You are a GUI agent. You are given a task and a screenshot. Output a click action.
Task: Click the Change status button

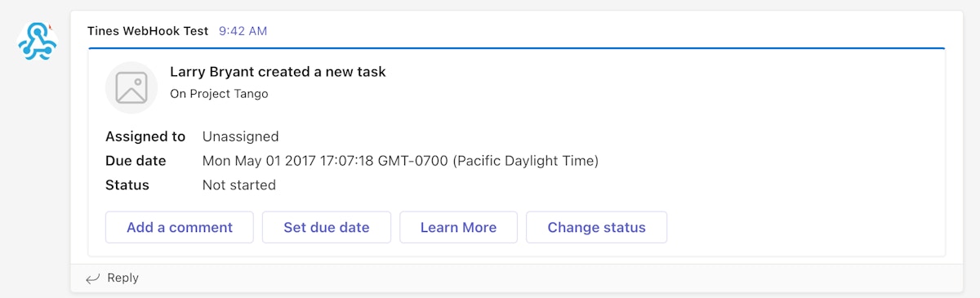(x=596, y=228)
